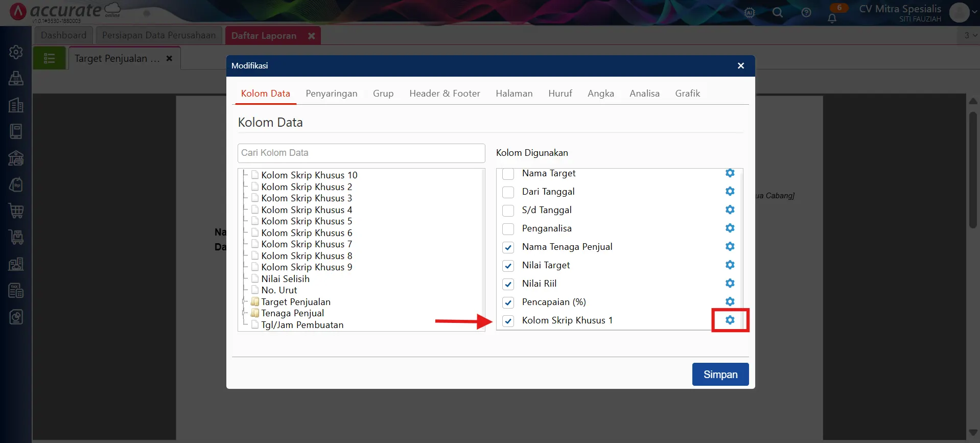Close the Modifikasi dialog

tap(741, 65)
